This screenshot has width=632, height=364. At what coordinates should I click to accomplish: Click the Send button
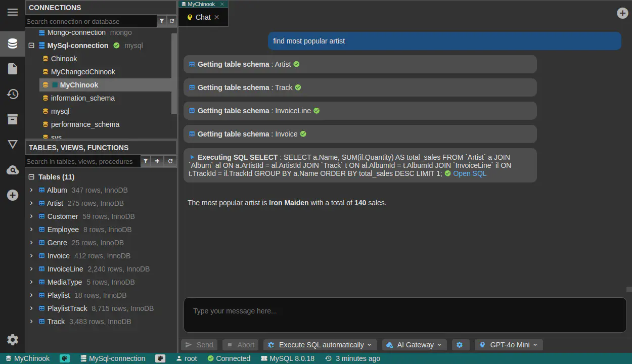pyautogui.click(x=199, y=345)
